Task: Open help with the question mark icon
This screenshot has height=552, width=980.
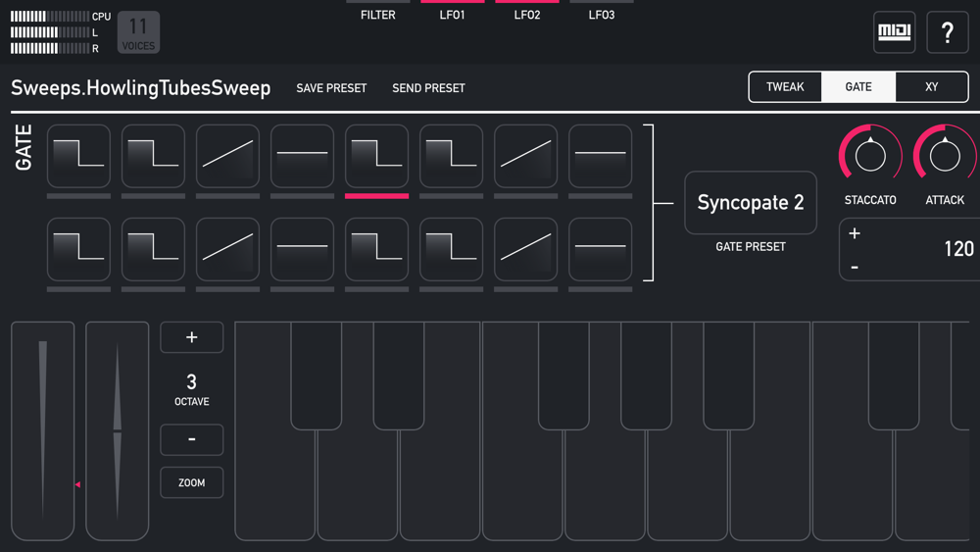Action: [x=948, y=32]
